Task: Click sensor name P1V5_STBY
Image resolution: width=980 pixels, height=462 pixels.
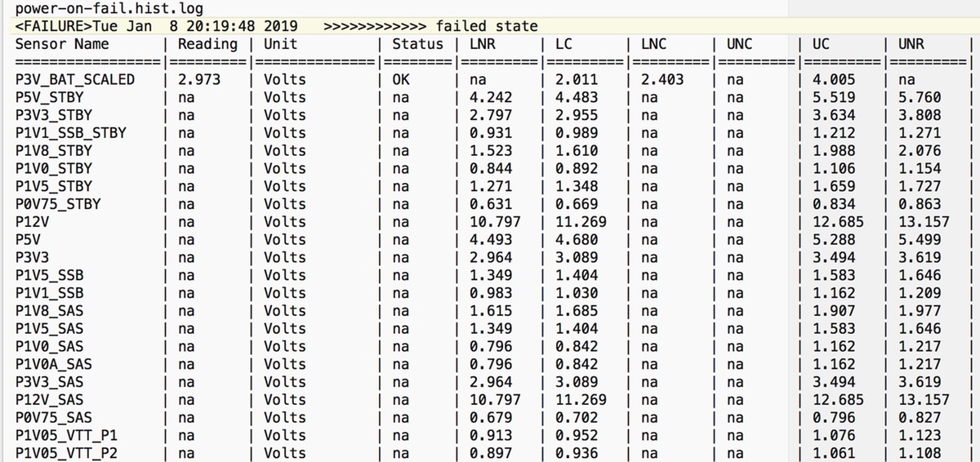Action: click(x=54, y=186)
